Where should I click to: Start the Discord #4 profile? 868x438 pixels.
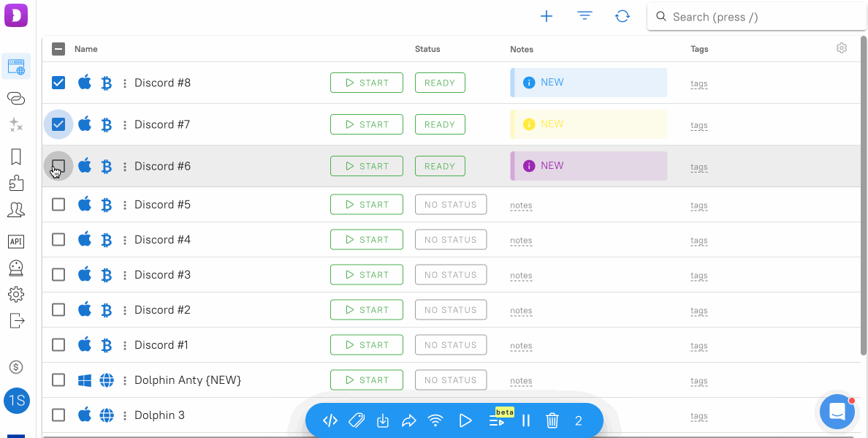(x=366, y=240)
